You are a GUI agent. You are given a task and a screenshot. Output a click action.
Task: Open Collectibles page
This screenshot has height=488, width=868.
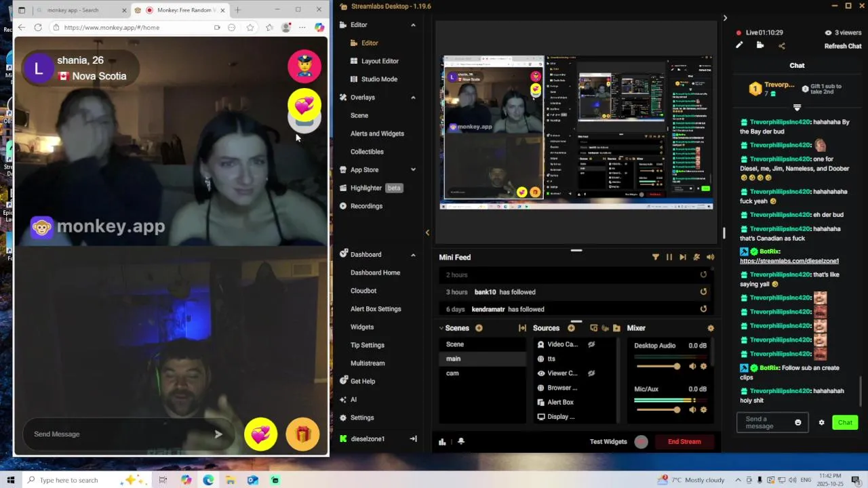click(x=367, y=152)
